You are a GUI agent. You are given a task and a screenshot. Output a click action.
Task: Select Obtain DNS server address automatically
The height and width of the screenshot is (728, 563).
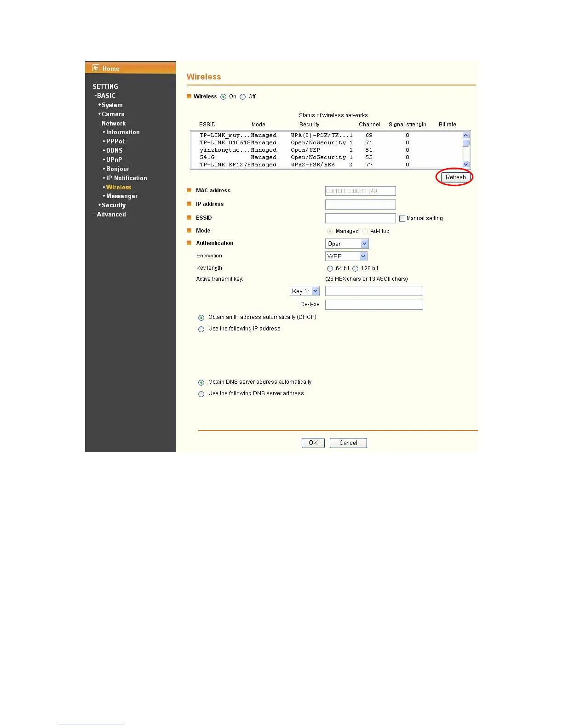(201, 382)
